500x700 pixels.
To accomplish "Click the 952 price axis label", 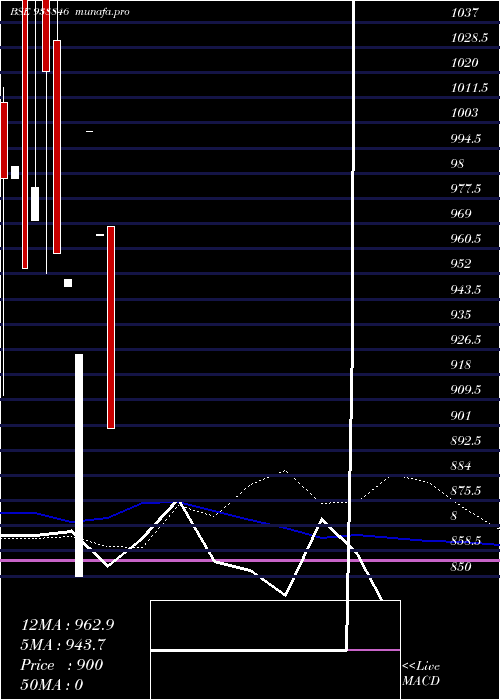I will pyautogui.click(x=461, y=264).
